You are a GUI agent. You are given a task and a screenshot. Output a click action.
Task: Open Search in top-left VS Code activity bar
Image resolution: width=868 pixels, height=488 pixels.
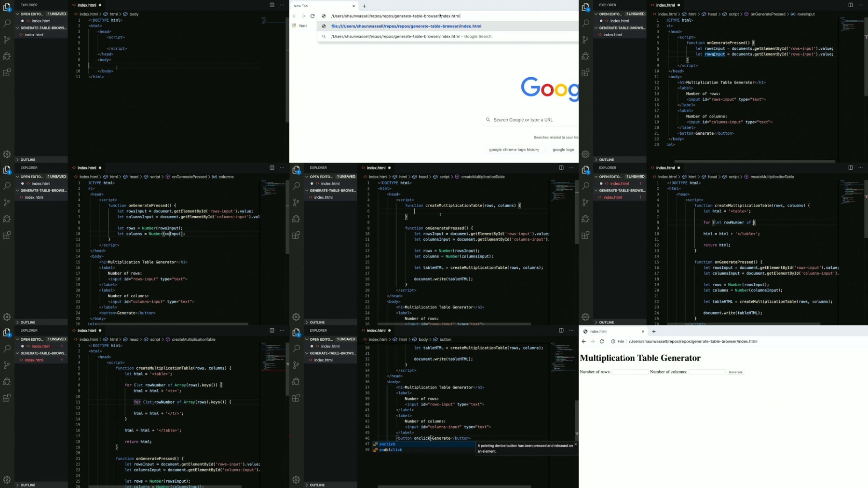tap(7, 23)
